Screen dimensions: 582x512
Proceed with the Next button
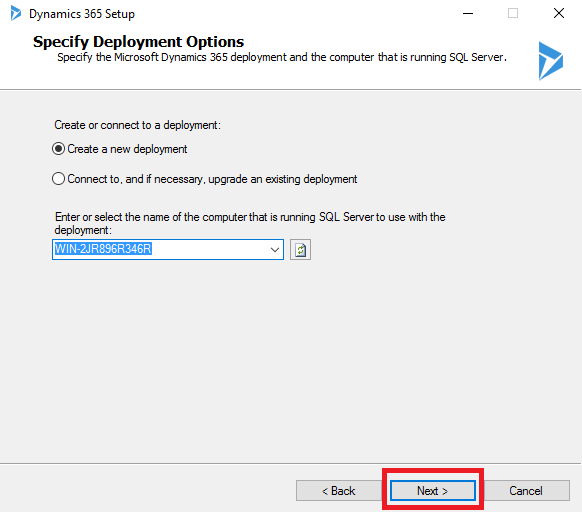click(433, 491)
